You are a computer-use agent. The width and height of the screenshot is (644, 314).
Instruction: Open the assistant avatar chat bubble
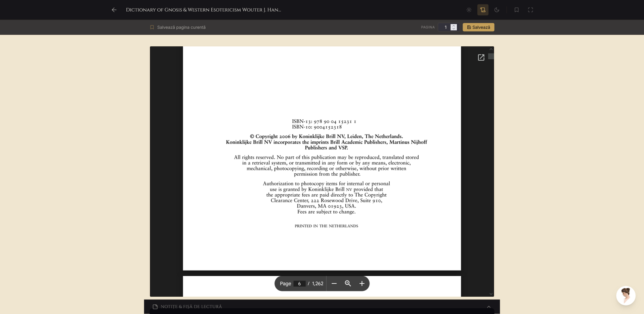tap(626, 296)
